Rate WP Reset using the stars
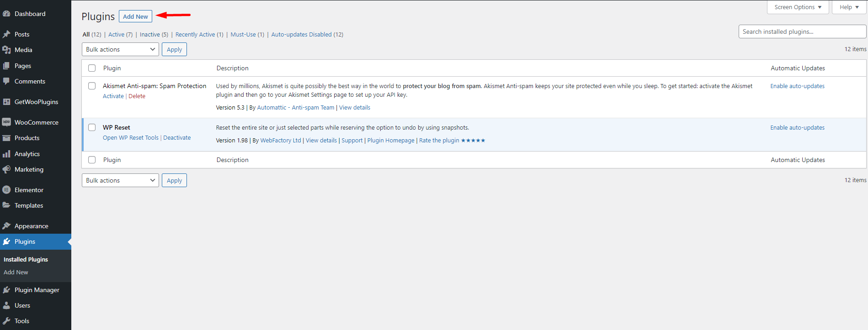The height and width of the screenshot is (330, 868). (x=473, y=141)
